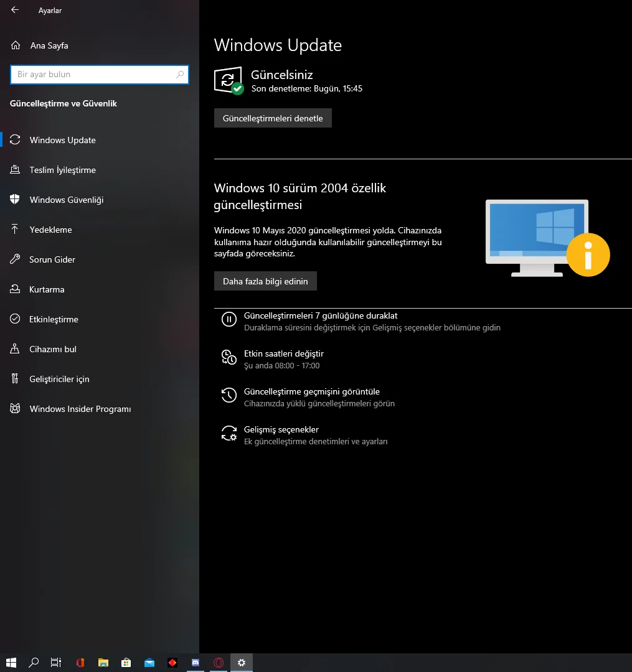This screenshot has height=672, width=632.
Task: Click the 'Güncelleştirme ve Güvenlik' heading
Action: tap(64, 103)
